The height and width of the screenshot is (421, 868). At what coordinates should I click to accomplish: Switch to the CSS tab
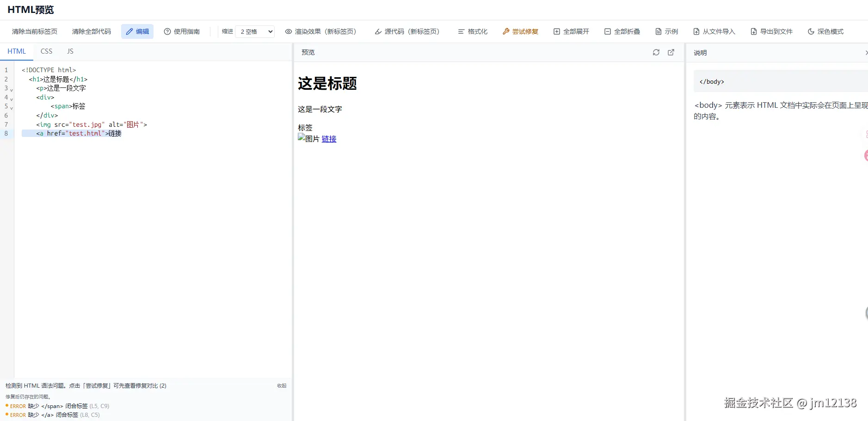pyautogui.click(x=46, y=51)
